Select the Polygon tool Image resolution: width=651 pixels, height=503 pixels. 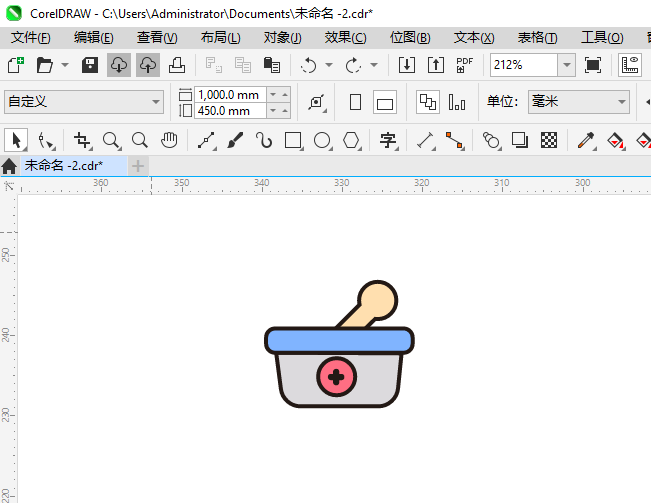coord(352,141)
